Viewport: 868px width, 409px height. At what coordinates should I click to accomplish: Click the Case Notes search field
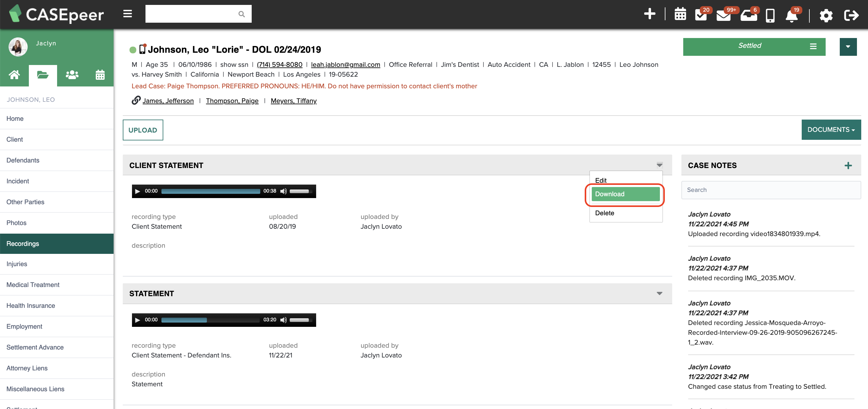[x=771, y=190]
